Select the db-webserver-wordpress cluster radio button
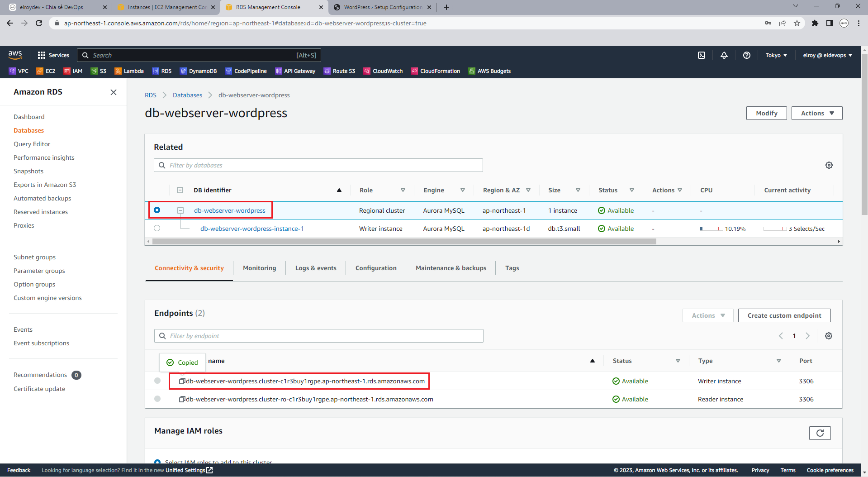 point(157,210)
